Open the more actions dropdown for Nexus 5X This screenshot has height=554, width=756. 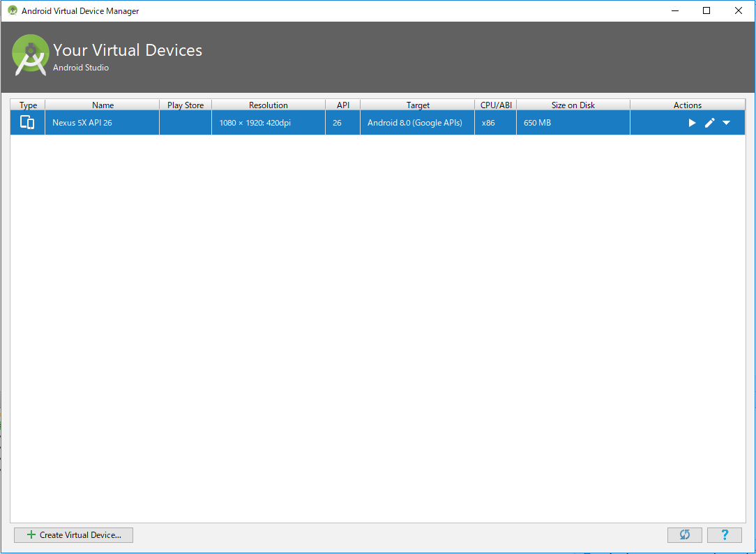point(726,122)
